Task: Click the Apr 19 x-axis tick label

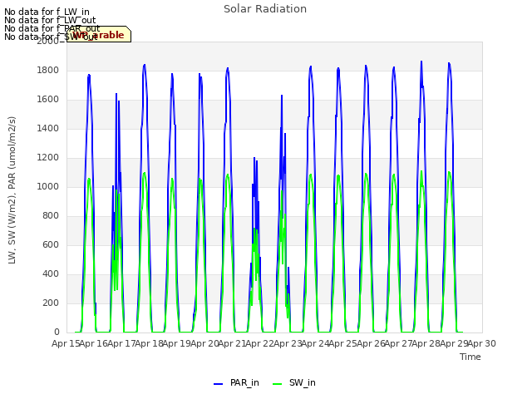Action: click(177, 343)
